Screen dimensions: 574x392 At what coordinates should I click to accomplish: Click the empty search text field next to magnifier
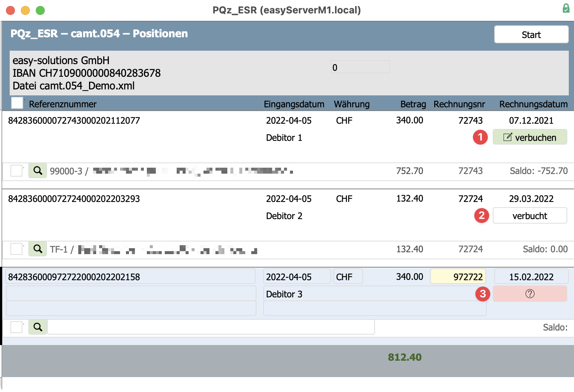(x=211, y=327)
